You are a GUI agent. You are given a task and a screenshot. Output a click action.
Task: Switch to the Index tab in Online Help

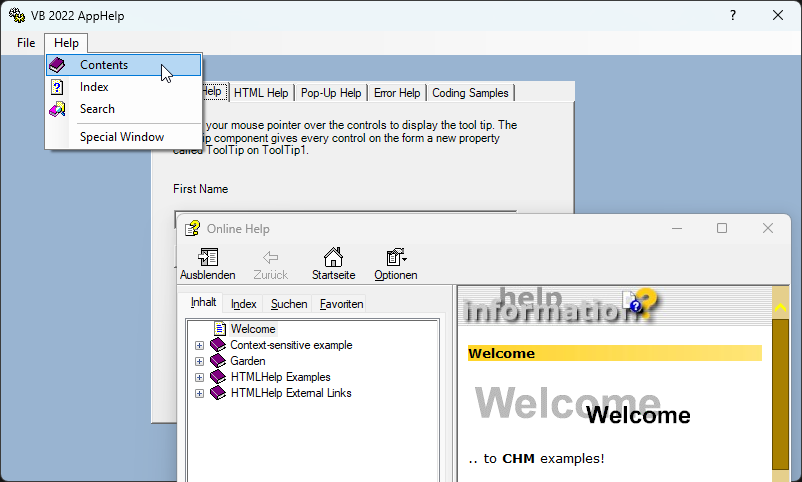(243, 304)
